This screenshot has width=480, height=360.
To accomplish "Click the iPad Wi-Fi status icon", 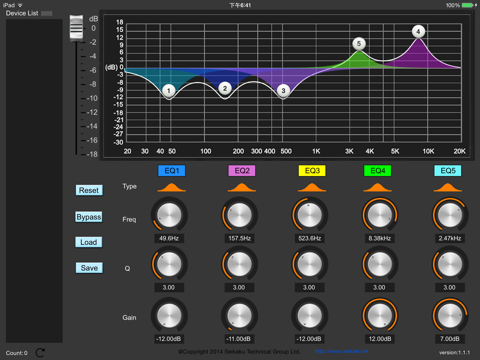I will (x=20, y=5).
